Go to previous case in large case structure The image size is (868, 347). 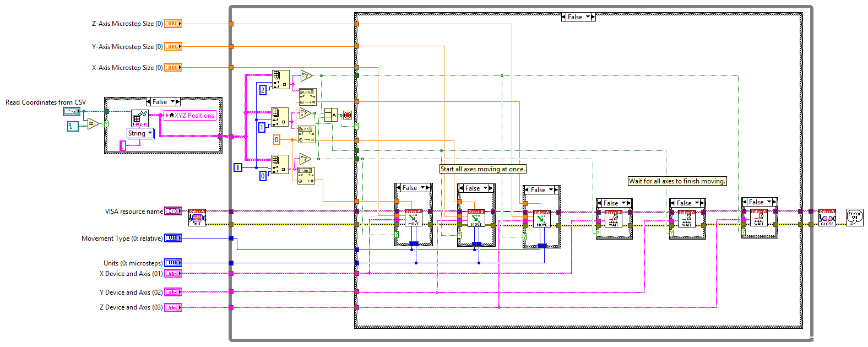[564, 17]
